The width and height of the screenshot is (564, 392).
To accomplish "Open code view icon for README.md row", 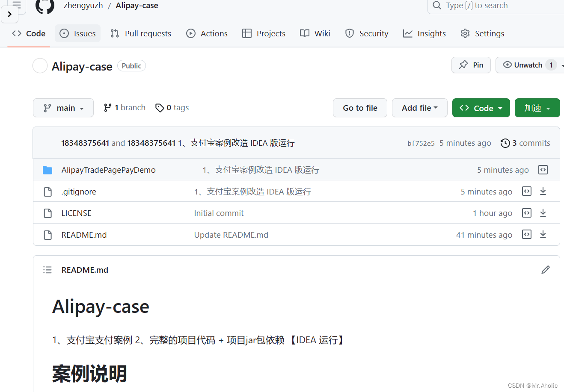I will click(527, 234).
